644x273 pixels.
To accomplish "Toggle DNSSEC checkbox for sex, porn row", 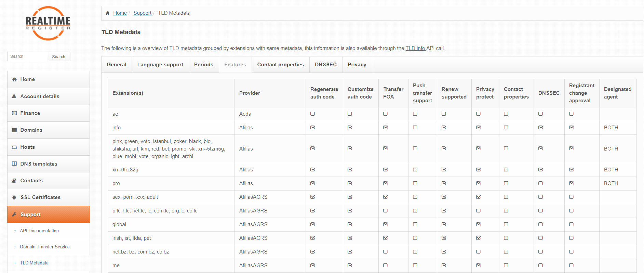I will click(540, 197).
